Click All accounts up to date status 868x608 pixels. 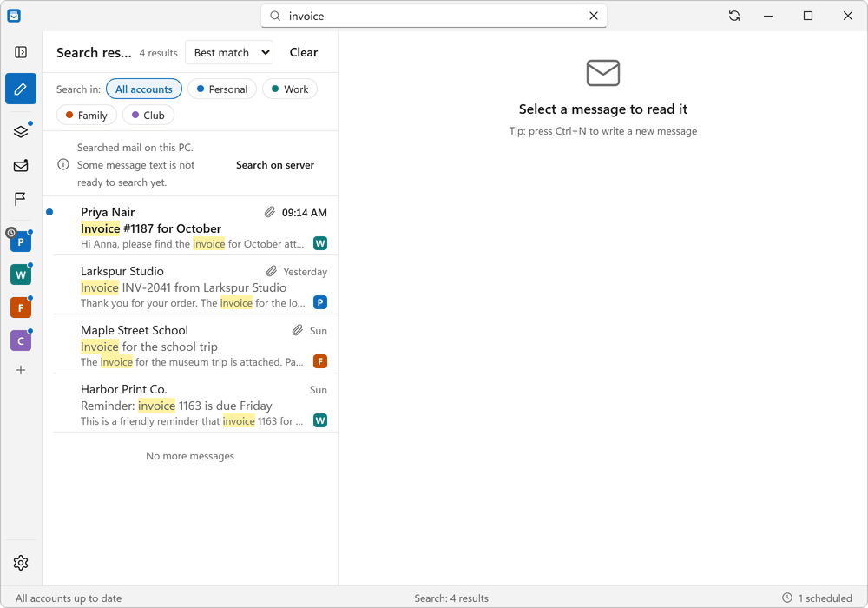(x=69, y=598)
